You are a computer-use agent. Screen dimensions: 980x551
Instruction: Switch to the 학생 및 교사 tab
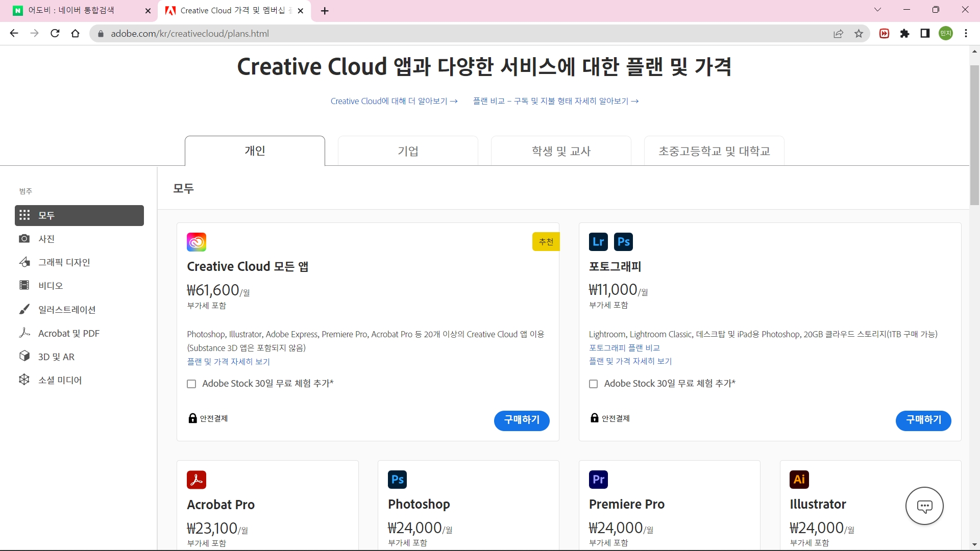pos(561,151)
